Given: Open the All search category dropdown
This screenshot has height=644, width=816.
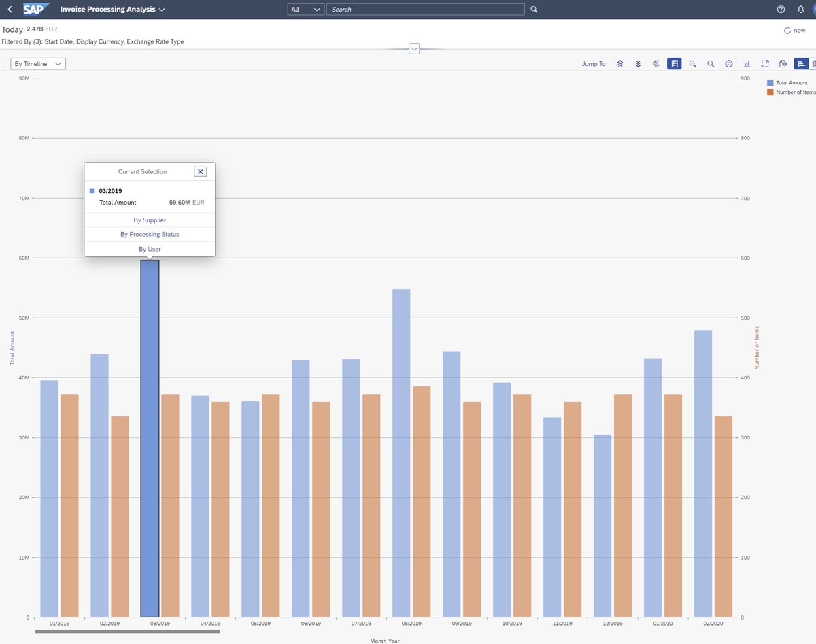Looking at the screenshot, I should [306, 10].
